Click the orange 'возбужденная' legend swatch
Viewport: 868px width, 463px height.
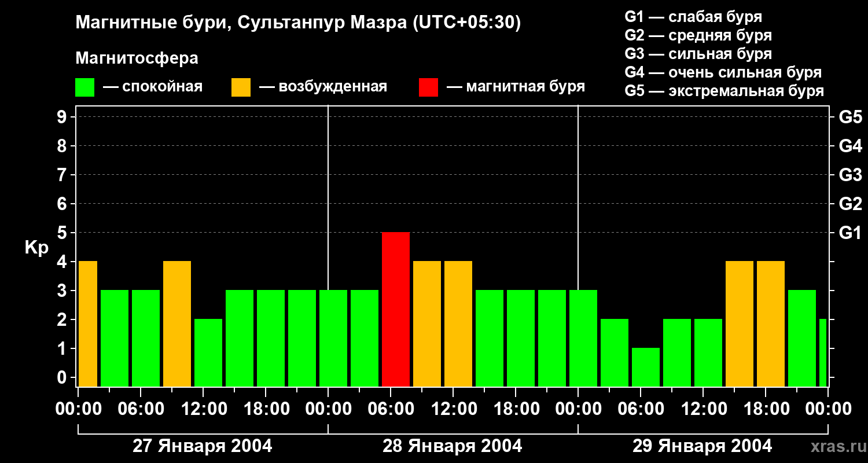tap(241, 87)
